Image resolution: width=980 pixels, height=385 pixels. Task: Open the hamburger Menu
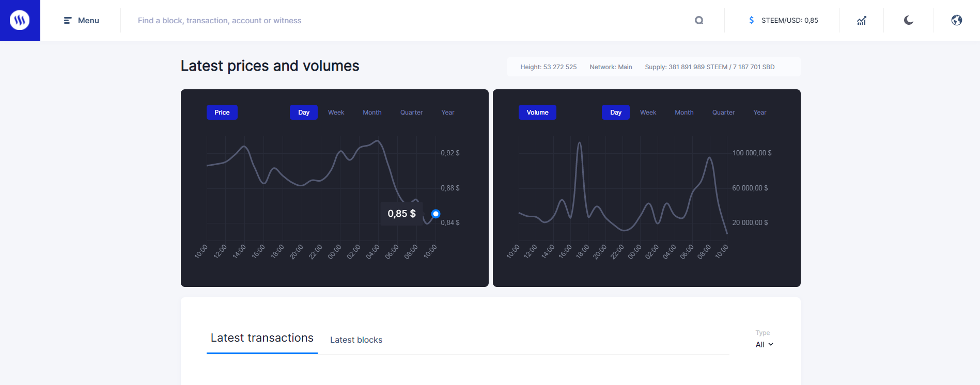81,21
